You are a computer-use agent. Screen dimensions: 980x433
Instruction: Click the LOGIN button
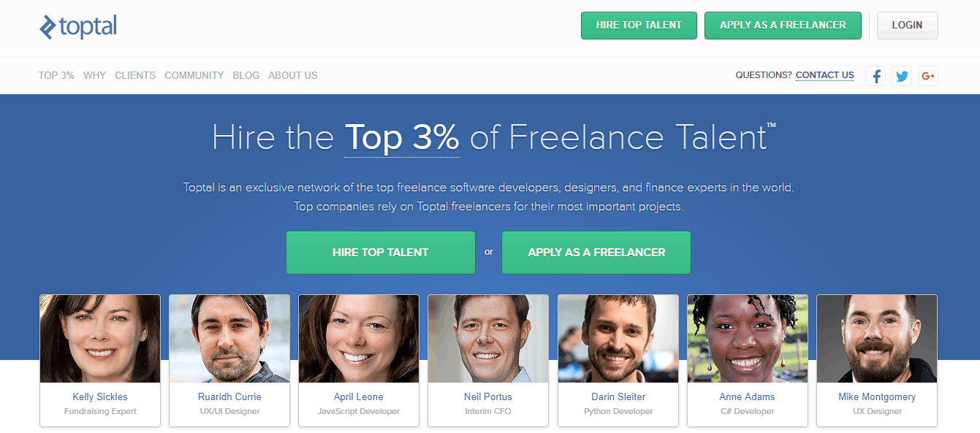(907, 26)
